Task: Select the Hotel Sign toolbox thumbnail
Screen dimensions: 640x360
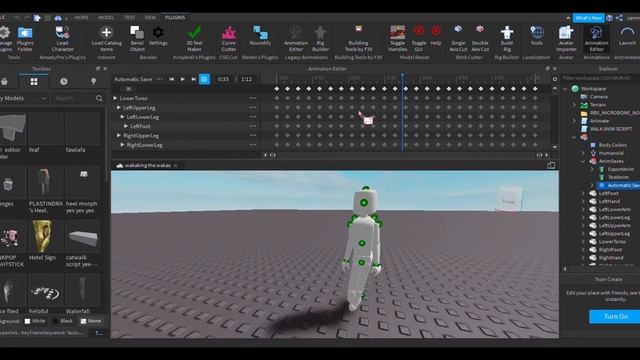Action: pyautogui.click(x=42, y=237)
